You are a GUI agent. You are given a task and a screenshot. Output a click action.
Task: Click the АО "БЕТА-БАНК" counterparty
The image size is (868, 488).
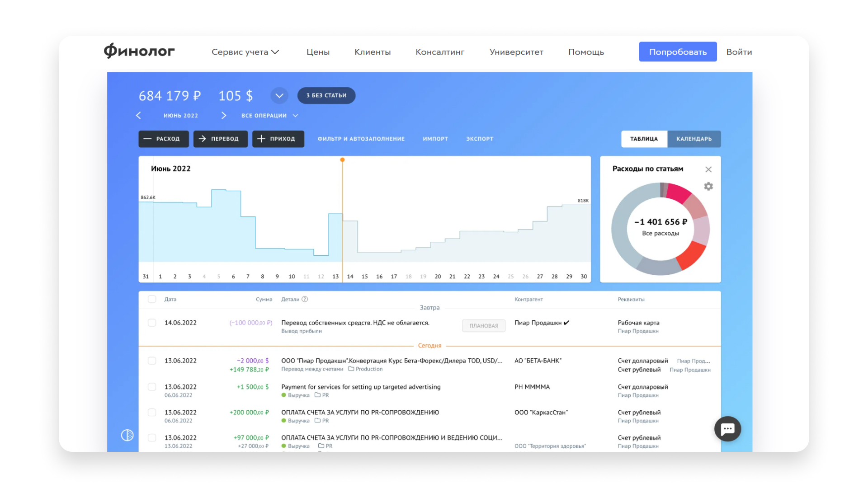[x=538, y=361]
